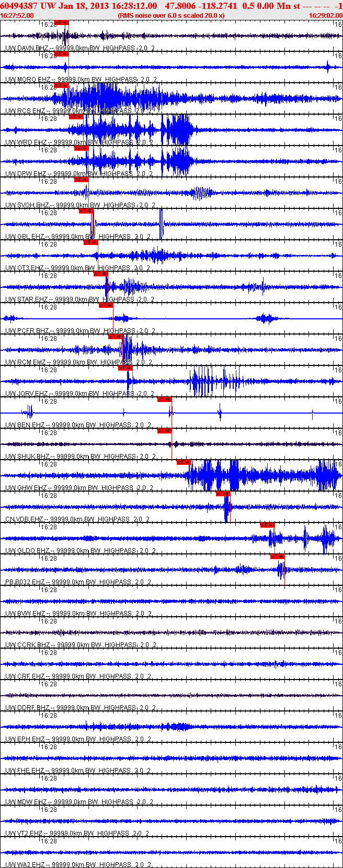Select the "UW JORV EHZ" station label
The image size is (343, 868).
tap(27, 394)
